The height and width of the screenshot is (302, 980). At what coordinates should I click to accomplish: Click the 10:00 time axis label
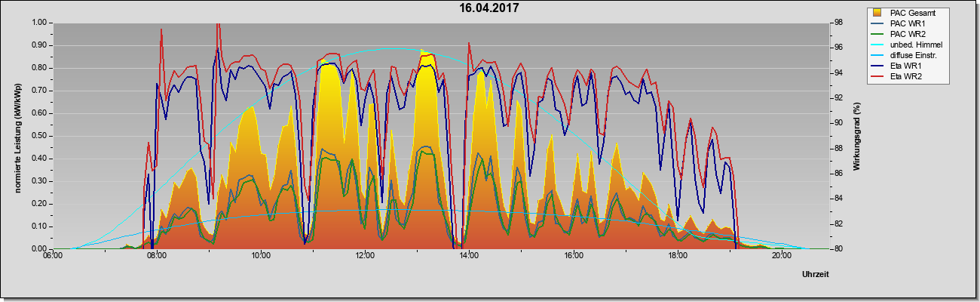[x=261, y=255]
